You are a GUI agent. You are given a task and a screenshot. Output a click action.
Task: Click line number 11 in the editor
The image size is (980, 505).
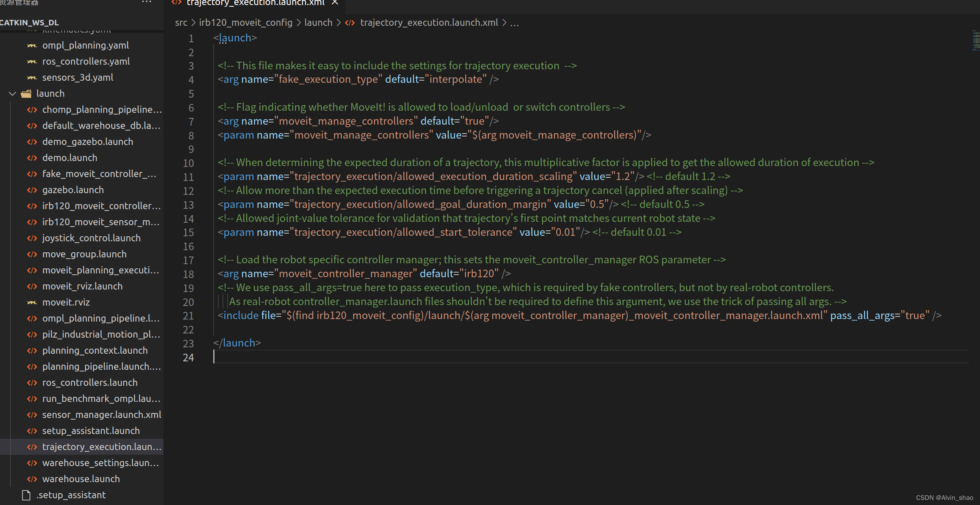click(188, 177)
